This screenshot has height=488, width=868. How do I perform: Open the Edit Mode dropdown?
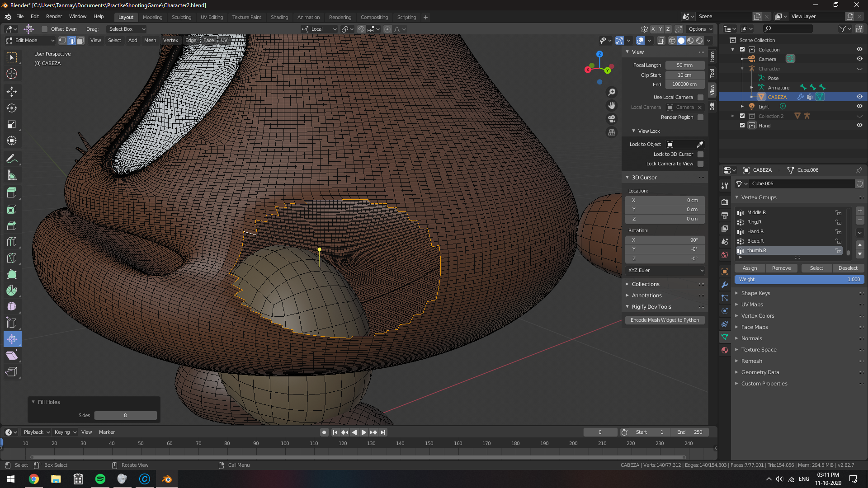[30, 41]
